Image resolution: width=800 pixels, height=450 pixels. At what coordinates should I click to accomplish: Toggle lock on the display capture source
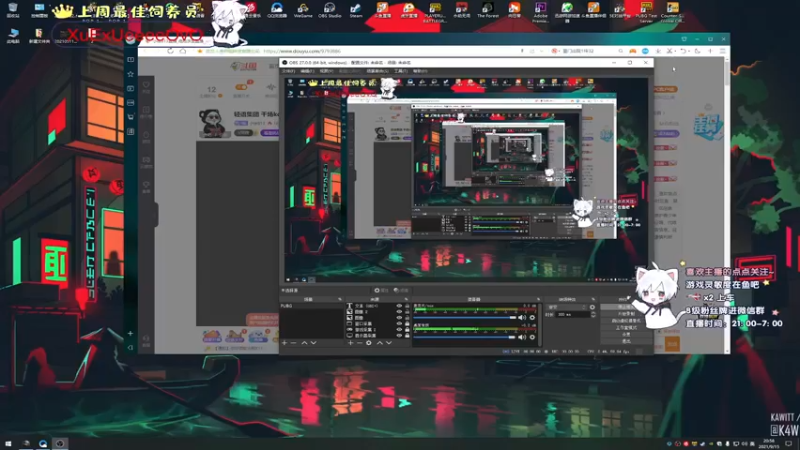coord(407,336)
